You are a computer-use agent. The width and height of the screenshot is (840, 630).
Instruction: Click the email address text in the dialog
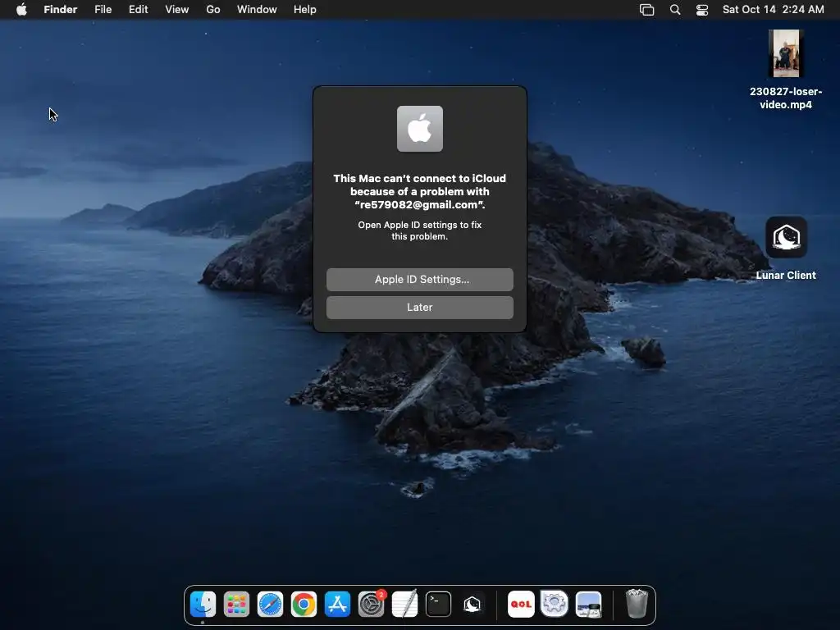point(418,204)
